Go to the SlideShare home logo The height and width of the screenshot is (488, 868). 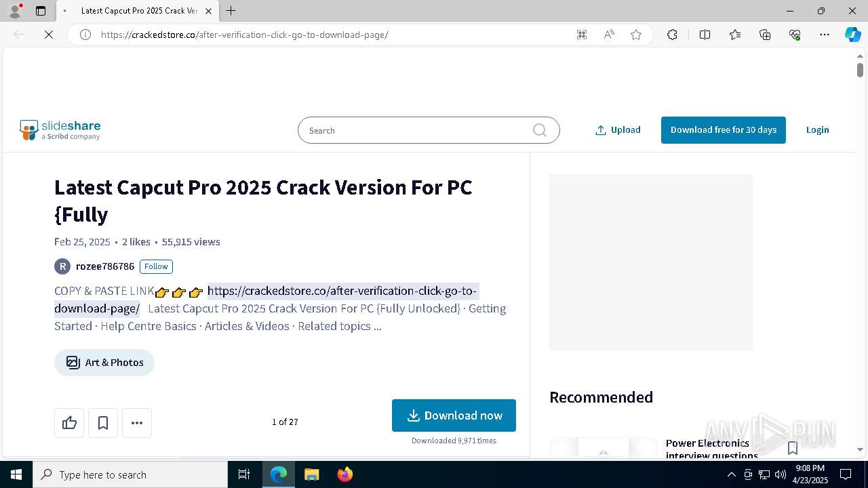pyautogui.click(x=60, y=130)
